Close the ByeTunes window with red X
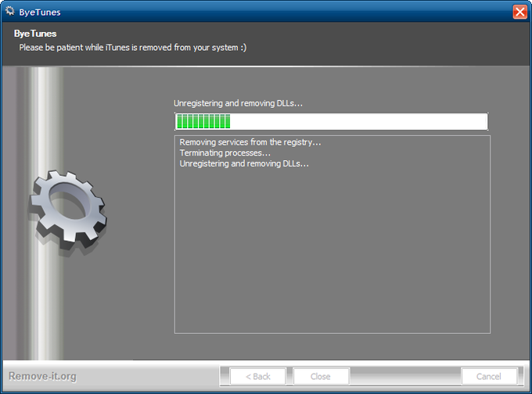Screen dimensions: 532x394 click(519, 13)
